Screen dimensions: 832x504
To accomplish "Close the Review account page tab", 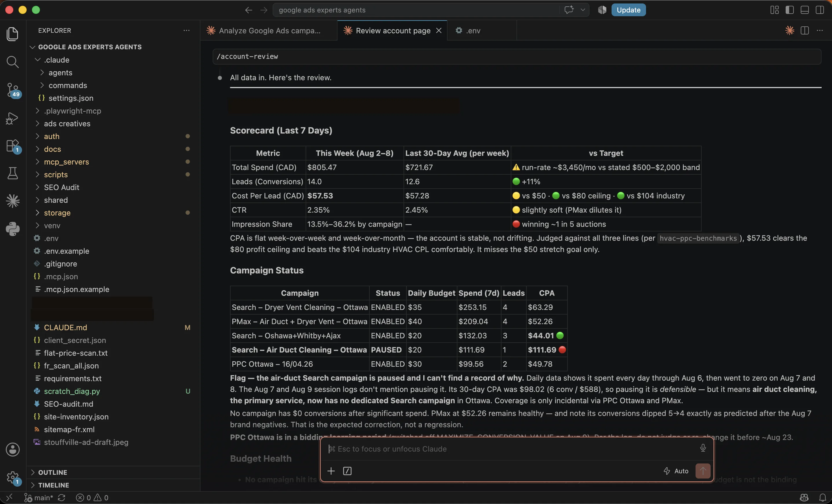I will [439, 30].
